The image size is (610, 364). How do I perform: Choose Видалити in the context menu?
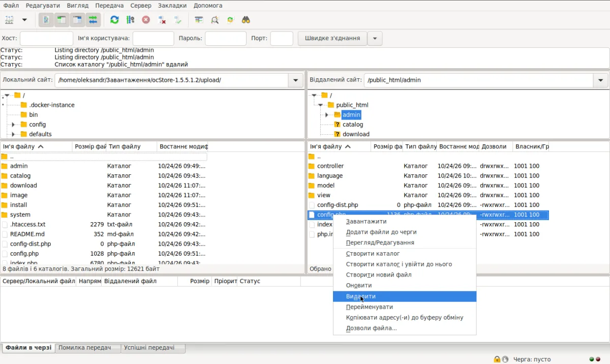point(405,296)
